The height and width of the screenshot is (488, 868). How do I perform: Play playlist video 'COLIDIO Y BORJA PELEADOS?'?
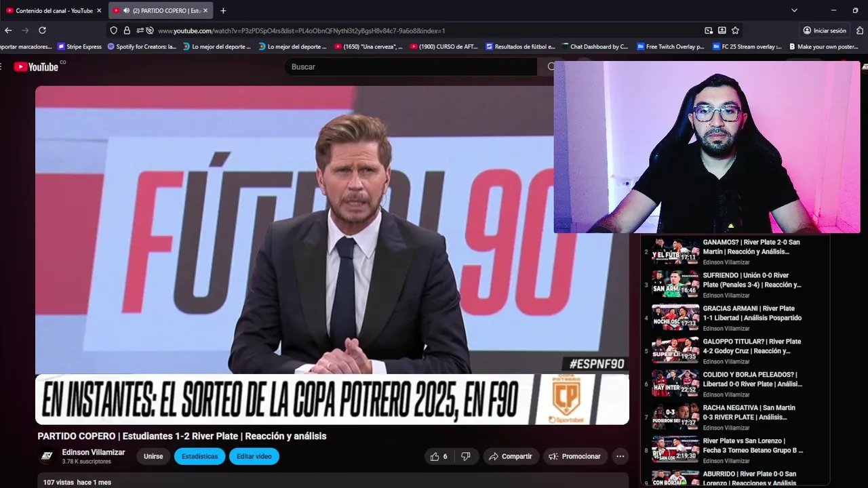point(753,379)
